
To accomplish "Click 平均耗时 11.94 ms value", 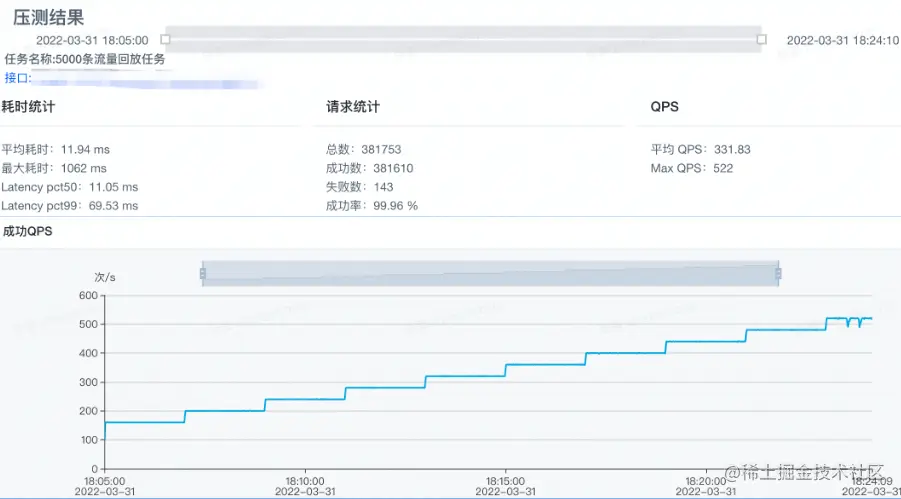I will point(55,149).
